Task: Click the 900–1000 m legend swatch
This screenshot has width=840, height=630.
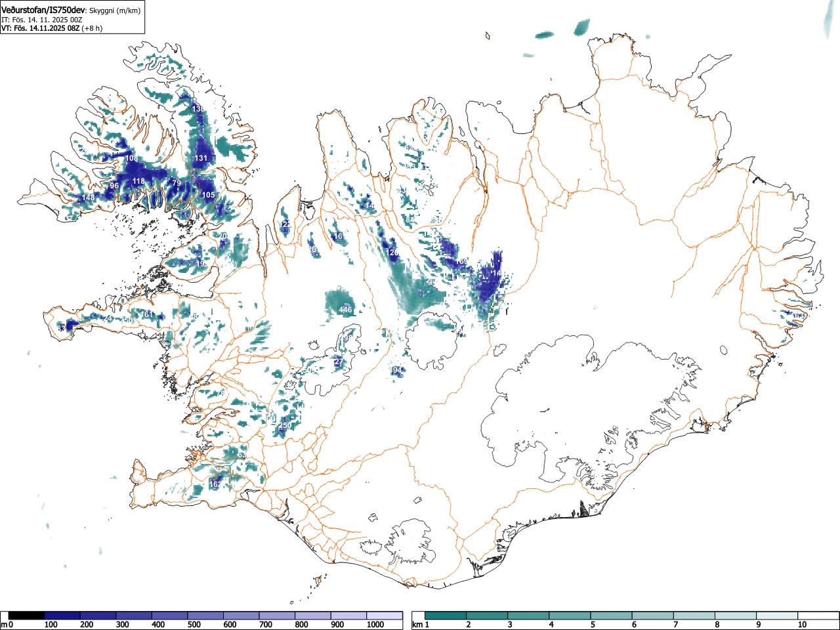Action: (348, 616)
